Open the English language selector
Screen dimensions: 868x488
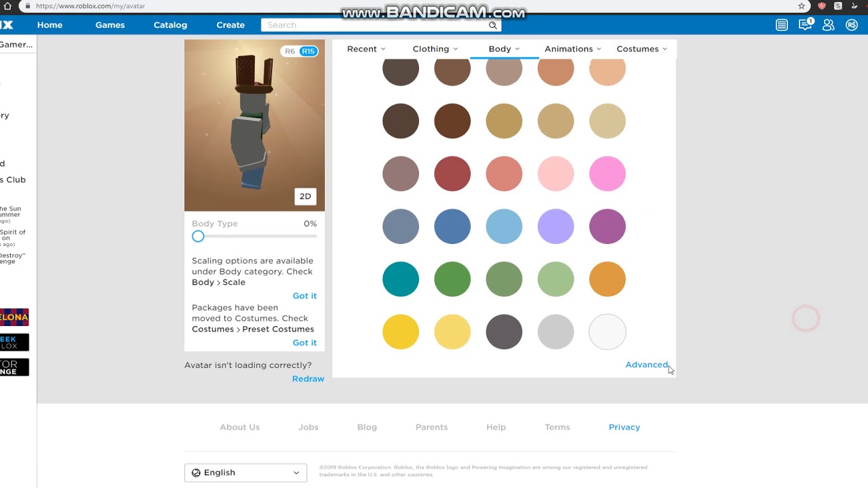pos(245,472)
